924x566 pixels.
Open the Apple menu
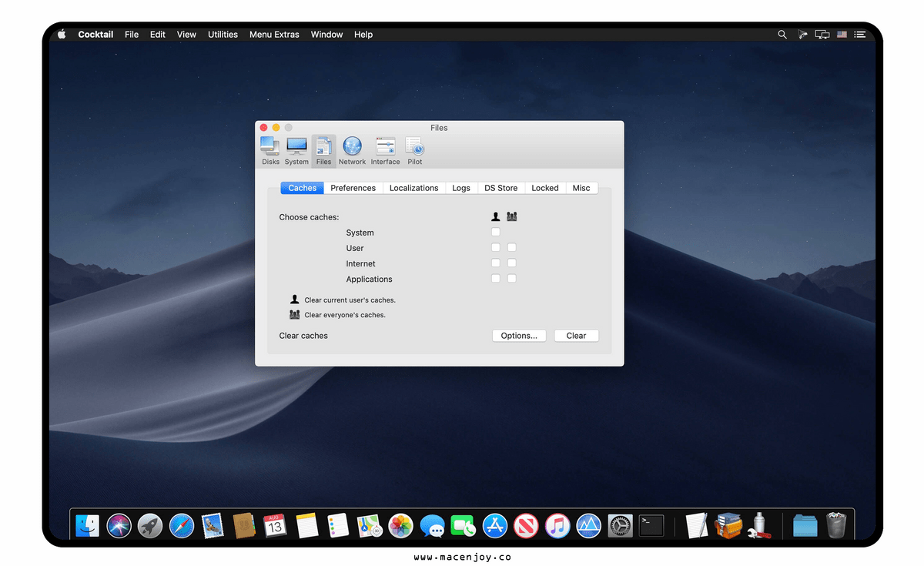(x=62, y=35)
